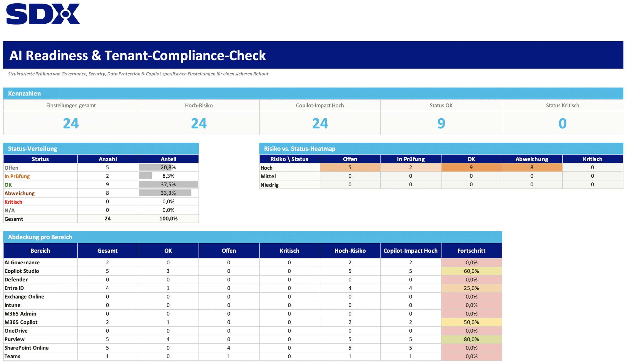Viewport: 627px width, 364px height.
Task: Select the M365 Admin row label
Action: pyautogui.click(x=20, y=314)
